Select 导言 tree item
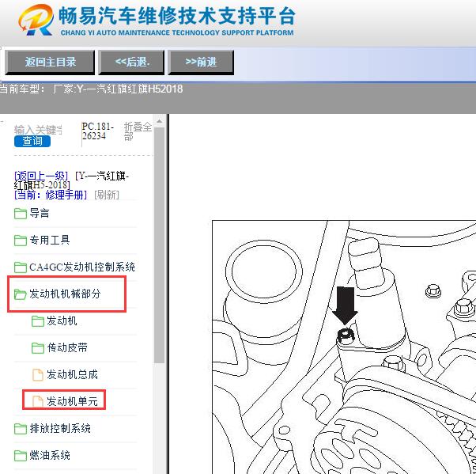476x474 pixels. [40, 213]
